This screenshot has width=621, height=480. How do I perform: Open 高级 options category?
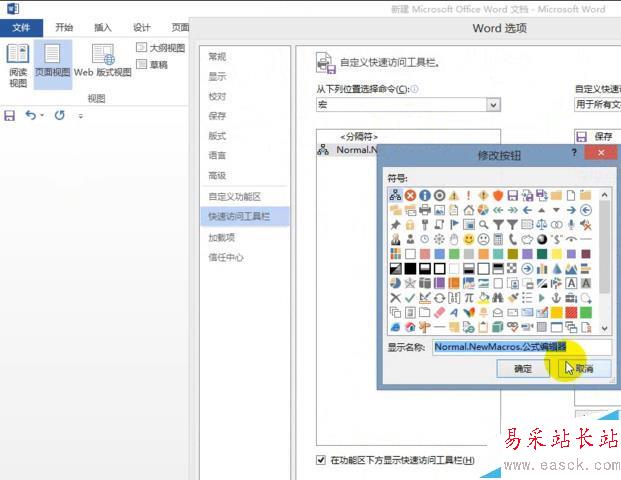[x=217, y=175]
